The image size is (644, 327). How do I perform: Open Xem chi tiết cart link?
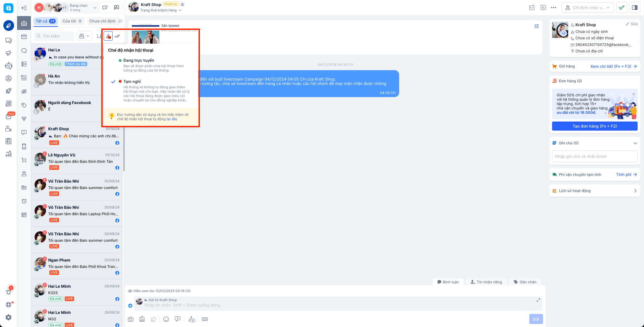613,66
